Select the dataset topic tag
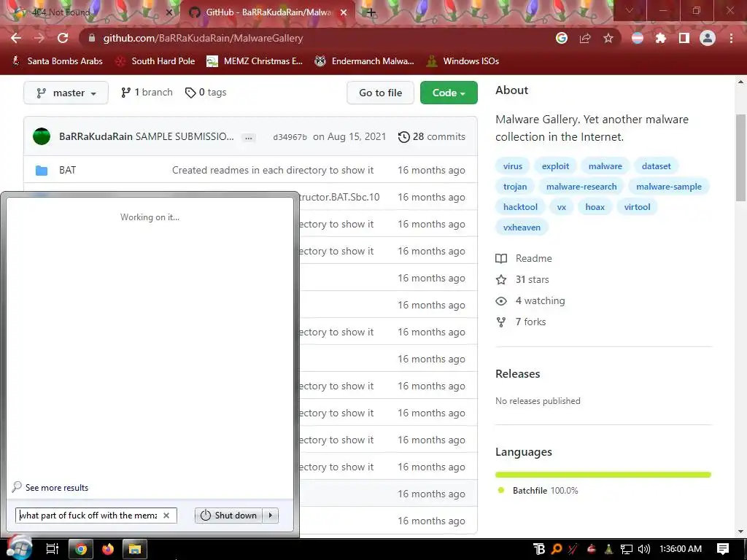The image size is (747, 560). coord(656,166)
